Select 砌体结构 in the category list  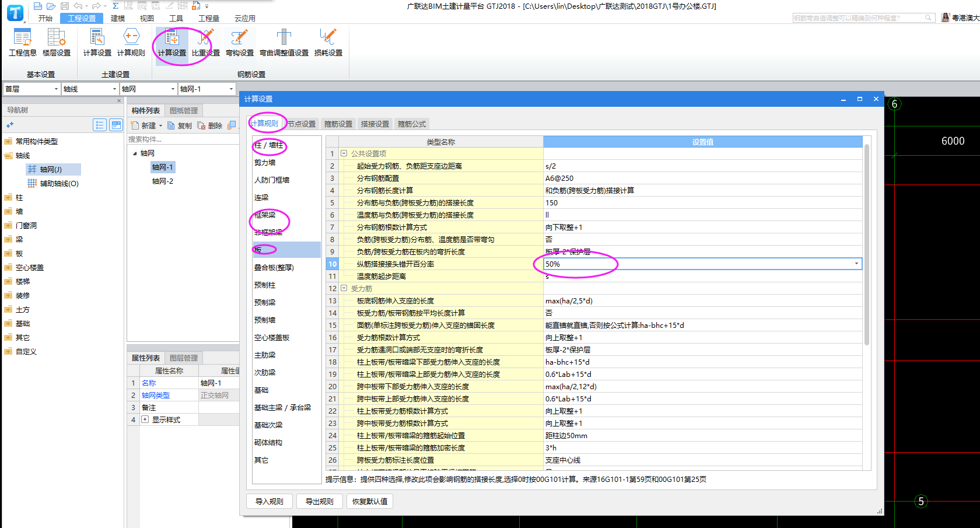268,443
